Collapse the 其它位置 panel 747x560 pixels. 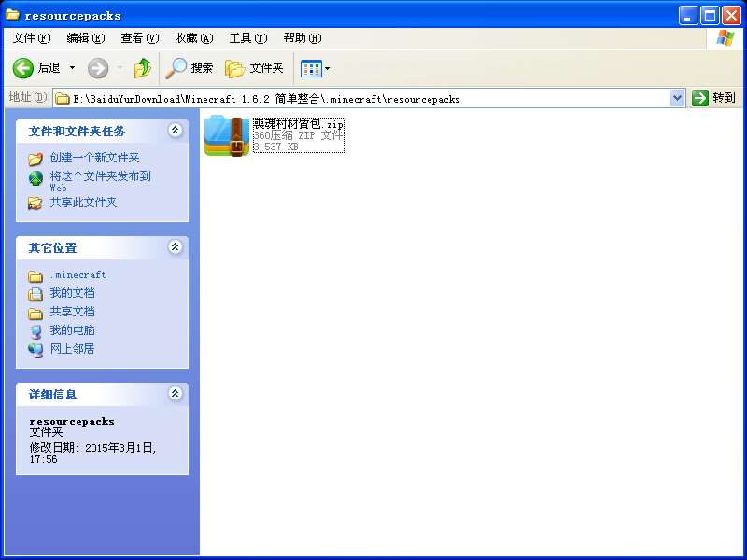pos(176,247)
